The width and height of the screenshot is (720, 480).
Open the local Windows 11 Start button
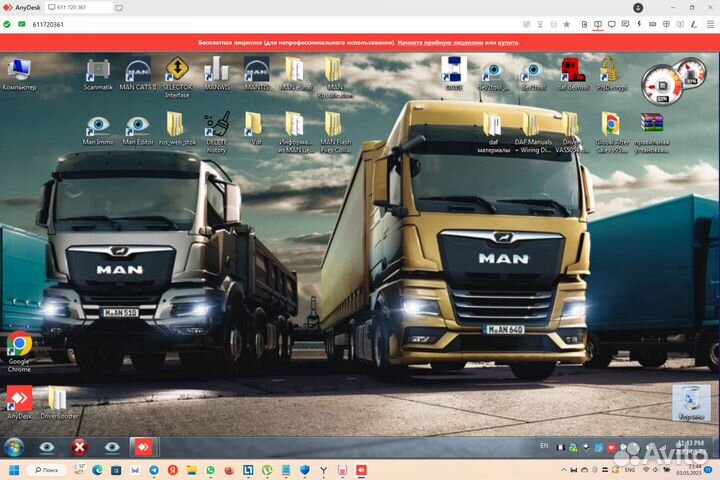(x=14, y=469)
